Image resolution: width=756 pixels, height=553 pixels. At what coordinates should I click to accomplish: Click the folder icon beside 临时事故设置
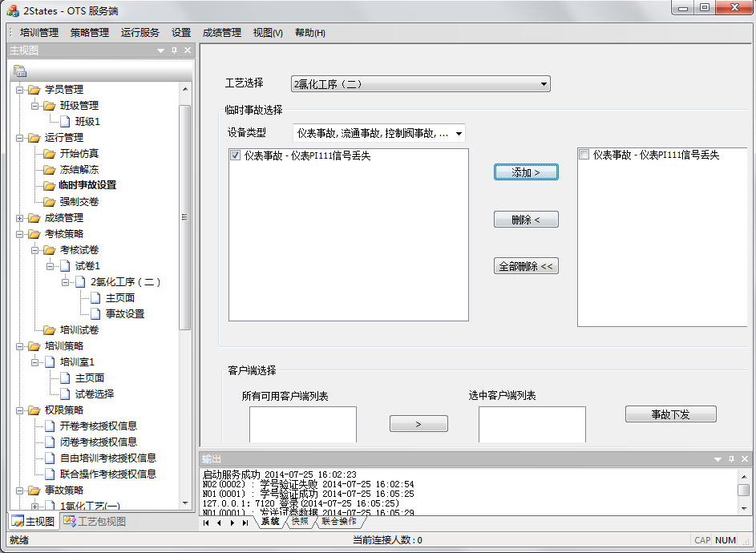pyautogui.click(x=49, y=186)
